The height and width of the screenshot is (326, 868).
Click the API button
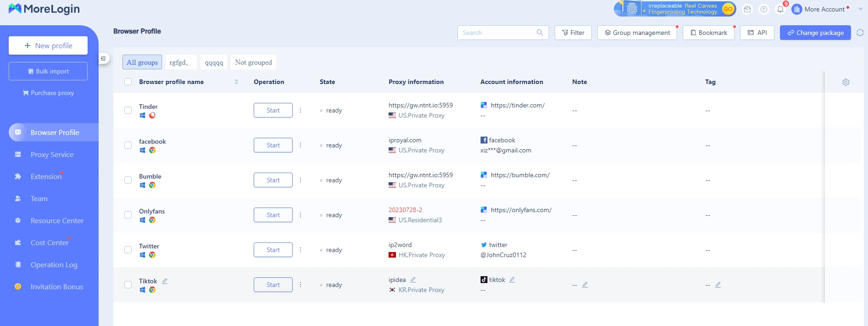(757, 33)
